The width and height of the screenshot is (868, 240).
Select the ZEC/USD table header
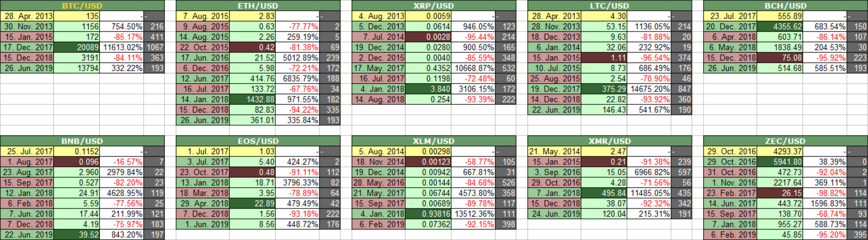click(x=786, y=141)
